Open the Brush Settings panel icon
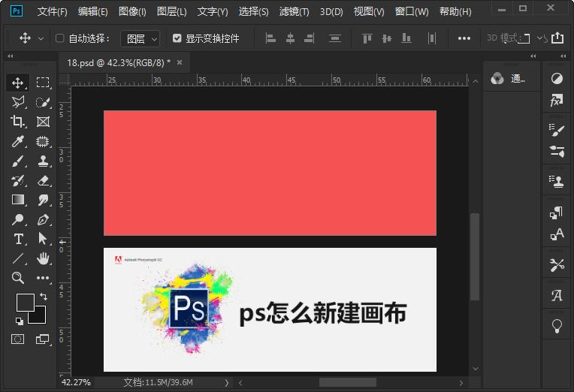 [x=557, y=151]
